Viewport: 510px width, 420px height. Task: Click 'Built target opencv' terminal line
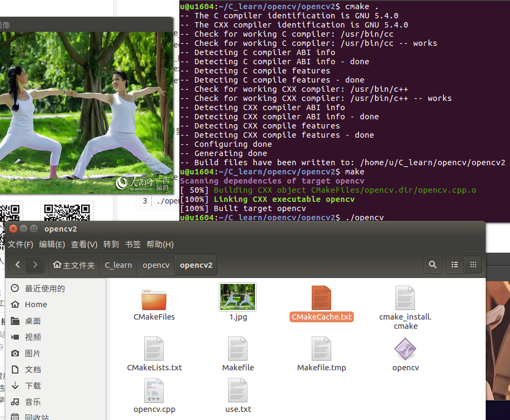click(259, 208)
